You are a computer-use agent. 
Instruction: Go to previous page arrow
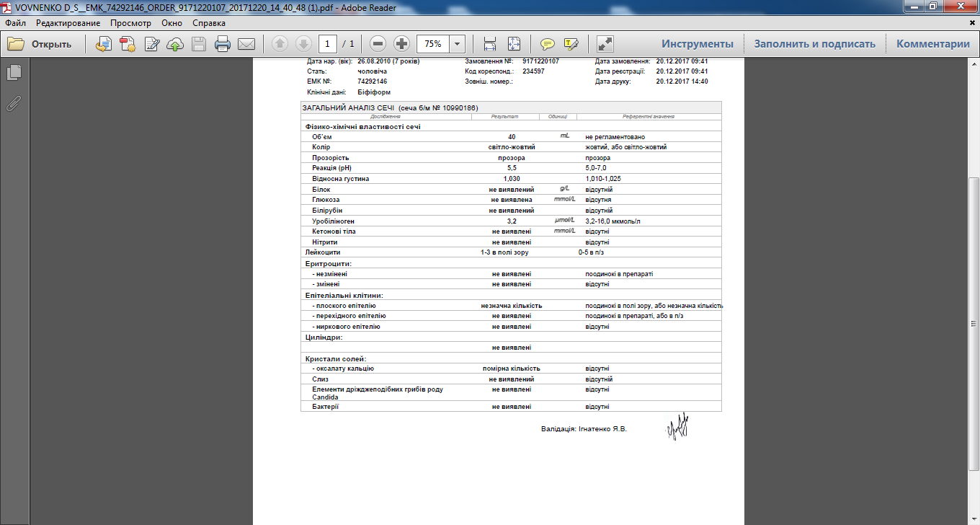coord(280,44)
